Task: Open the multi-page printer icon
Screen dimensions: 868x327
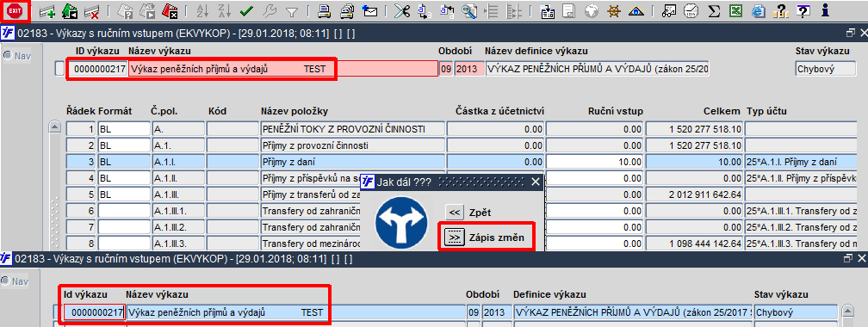Action: [347, 10]
